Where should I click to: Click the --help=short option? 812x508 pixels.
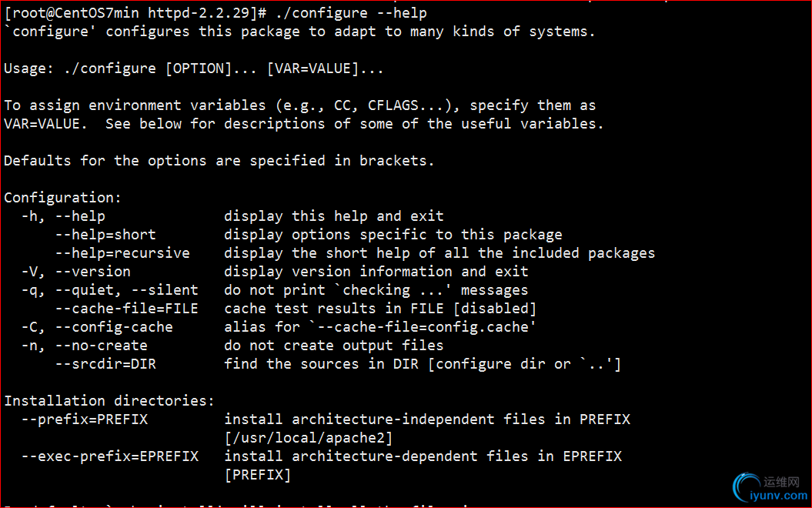coord(105,235)
